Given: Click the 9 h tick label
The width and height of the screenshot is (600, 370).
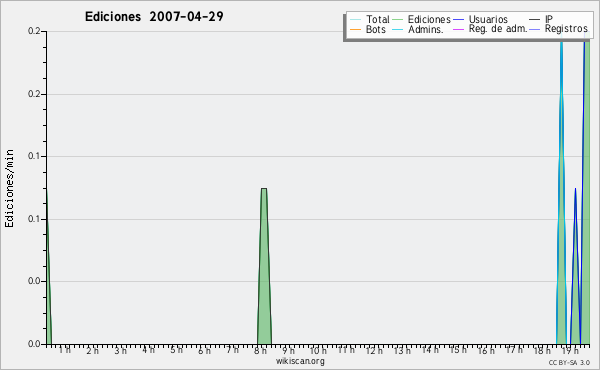Looking at the screenshot, I should [x=289, y=350].
